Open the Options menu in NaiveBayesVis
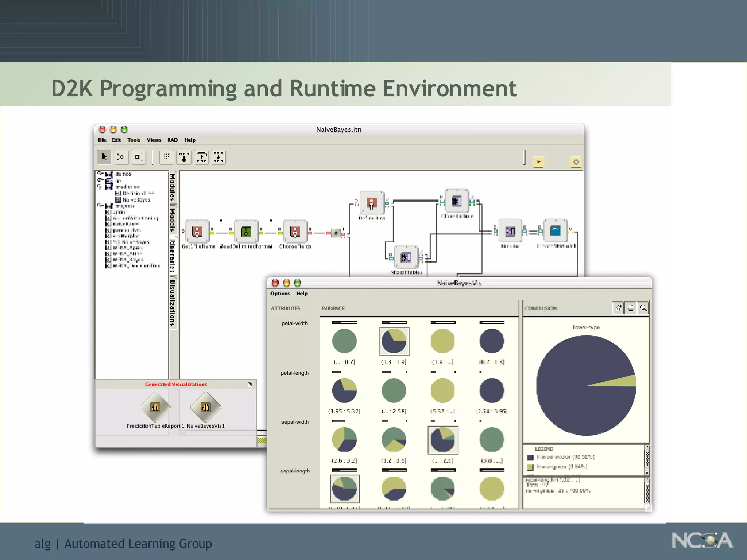Screen dimensions: 747x560 [280, 294]
